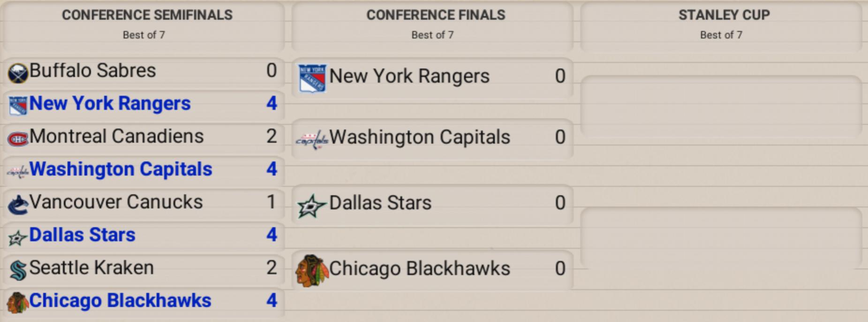Click the Conference Semifinals column header
The height and width of the screenshot is (322, 868).
tap(147, 15)
